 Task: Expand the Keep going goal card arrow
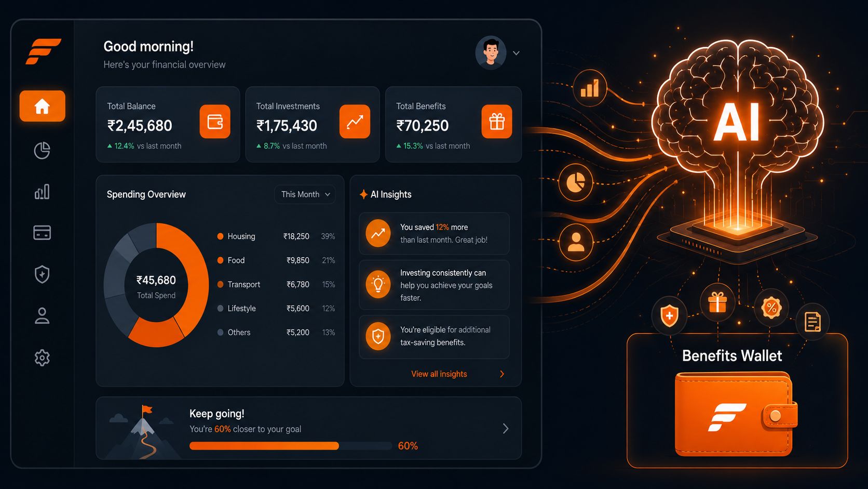click(506, 429)
